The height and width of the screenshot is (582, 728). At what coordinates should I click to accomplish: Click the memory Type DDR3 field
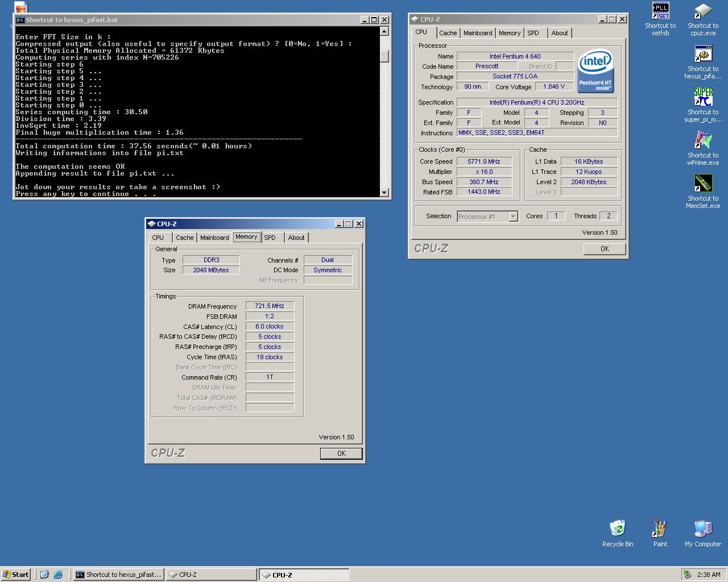coord(211,260)
